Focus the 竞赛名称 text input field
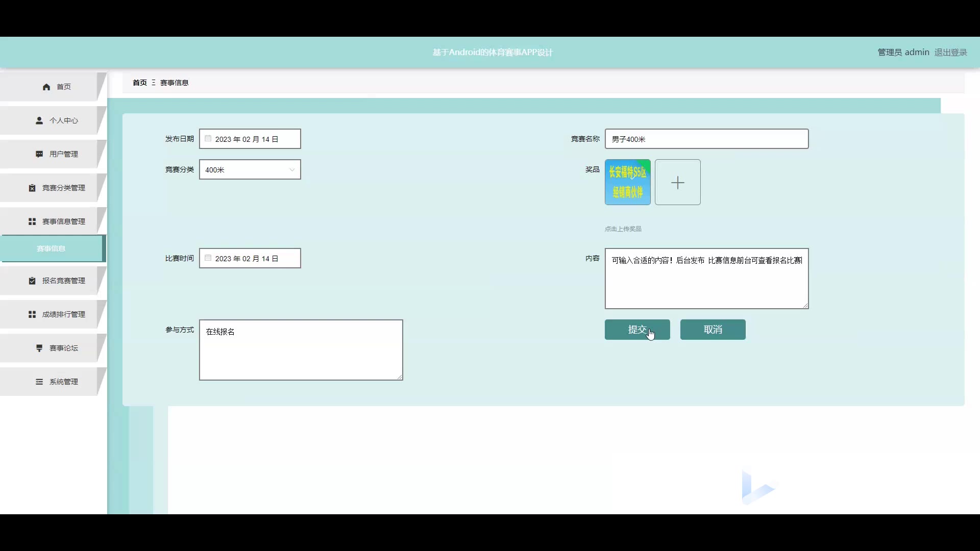The width and height of the screenshot is (980, 551). pos(706,139)
